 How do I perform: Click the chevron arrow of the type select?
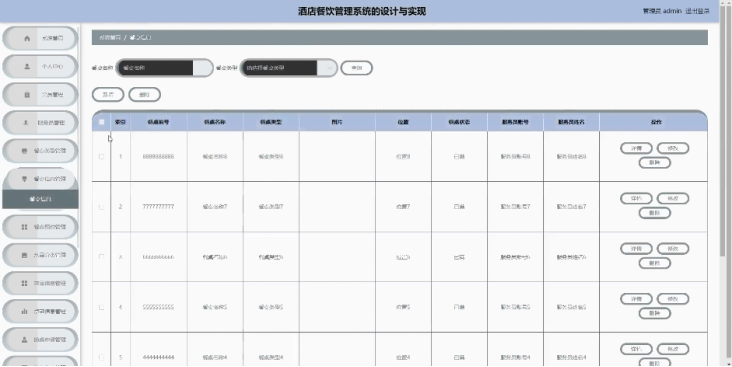pos(330,68)
